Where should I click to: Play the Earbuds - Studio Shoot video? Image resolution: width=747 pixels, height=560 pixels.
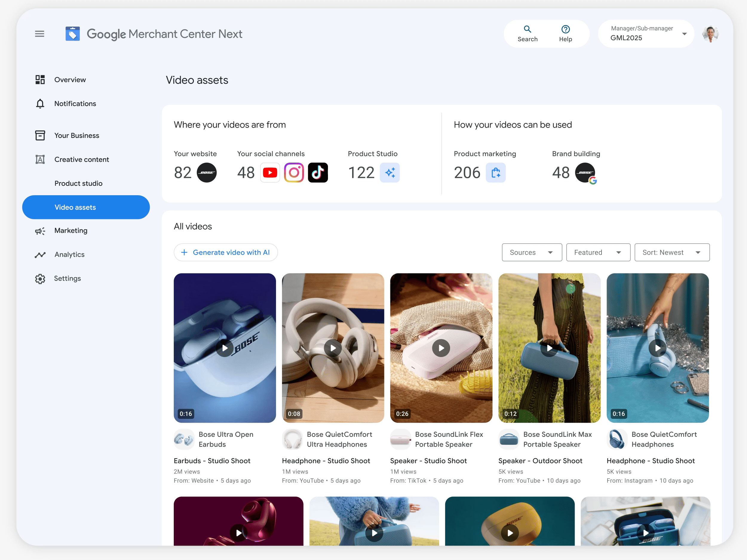tap(225, 348)
